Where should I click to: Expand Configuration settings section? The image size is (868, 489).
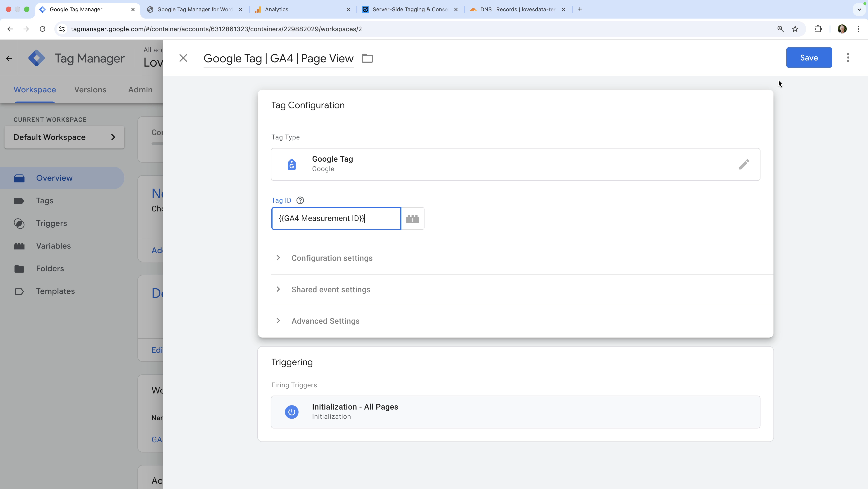(x=332, y=258)
